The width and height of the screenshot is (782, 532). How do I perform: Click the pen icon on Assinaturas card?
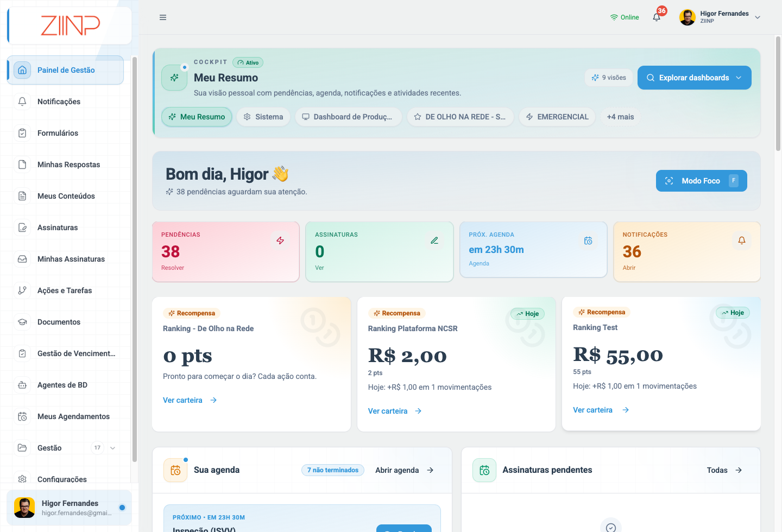pyautogui.click(x=434, y=240)
